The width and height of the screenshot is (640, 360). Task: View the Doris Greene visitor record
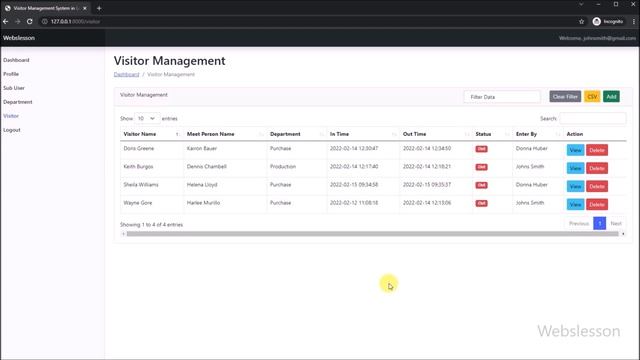[x=575, y=150]
